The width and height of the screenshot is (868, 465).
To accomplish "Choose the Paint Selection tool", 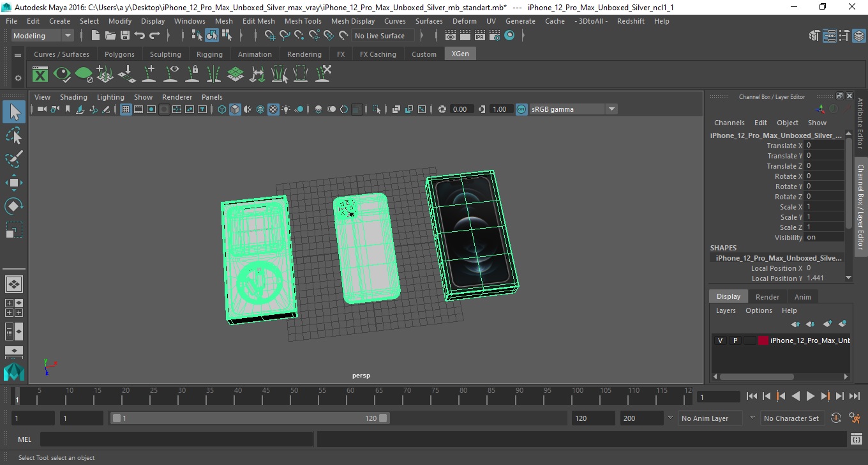I will pos(14,159).
